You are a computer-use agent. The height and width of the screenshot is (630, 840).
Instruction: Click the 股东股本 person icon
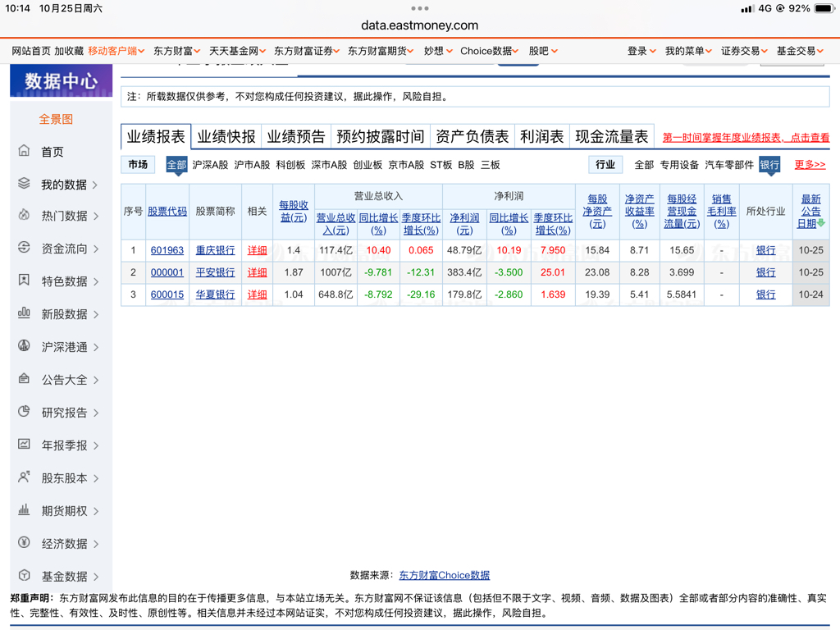[x=24, y=477]
